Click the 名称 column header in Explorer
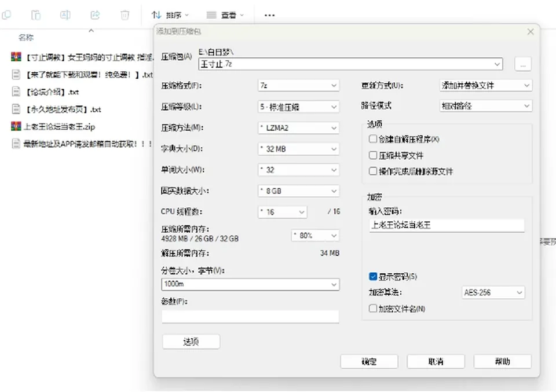The height and width of the screenshot is (392, 556). (x=26, y=37)
